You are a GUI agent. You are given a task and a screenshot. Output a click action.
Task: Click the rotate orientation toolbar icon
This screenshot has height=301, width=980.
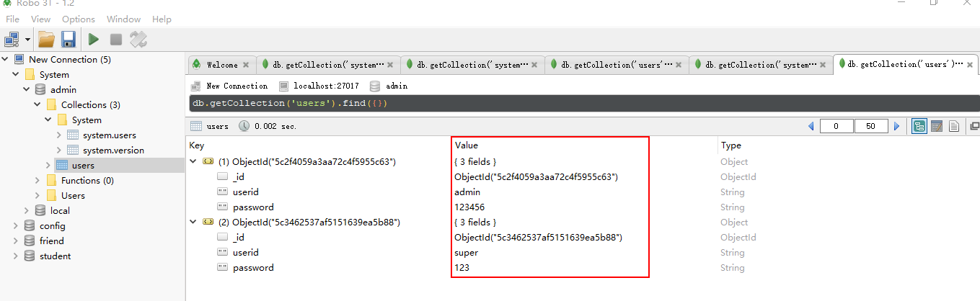pos(138,39)
